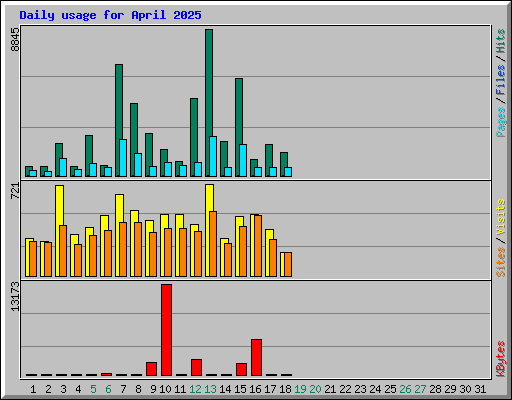Click the cyan Pages bar for day 15

point(243,160)
